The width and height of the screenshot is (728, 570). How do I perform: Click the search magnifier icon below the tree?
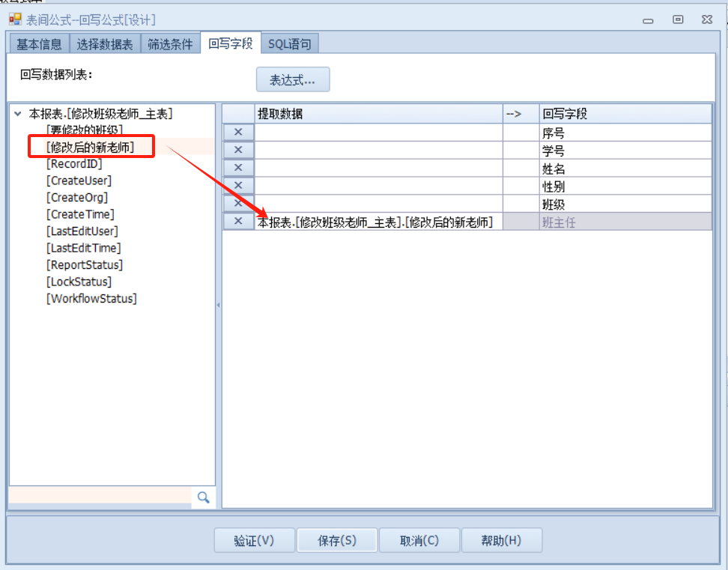(x=202, y=497)
